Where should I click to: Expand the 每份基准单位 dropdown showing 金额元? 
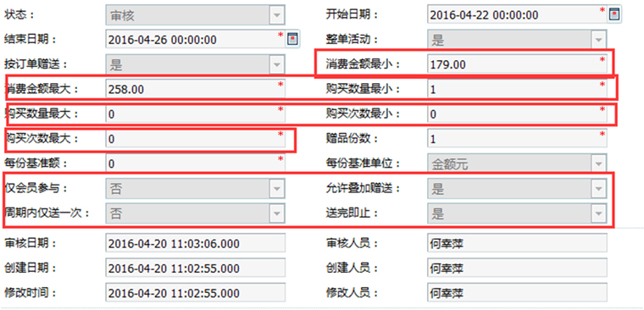pos(598,163)
